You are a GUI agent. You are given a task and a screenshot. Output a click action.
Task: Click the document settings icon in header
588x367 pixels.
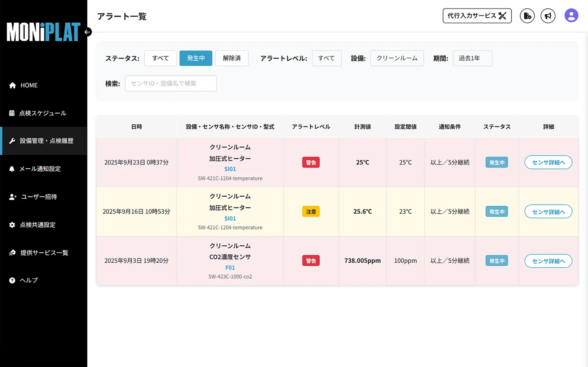(527, 16)
